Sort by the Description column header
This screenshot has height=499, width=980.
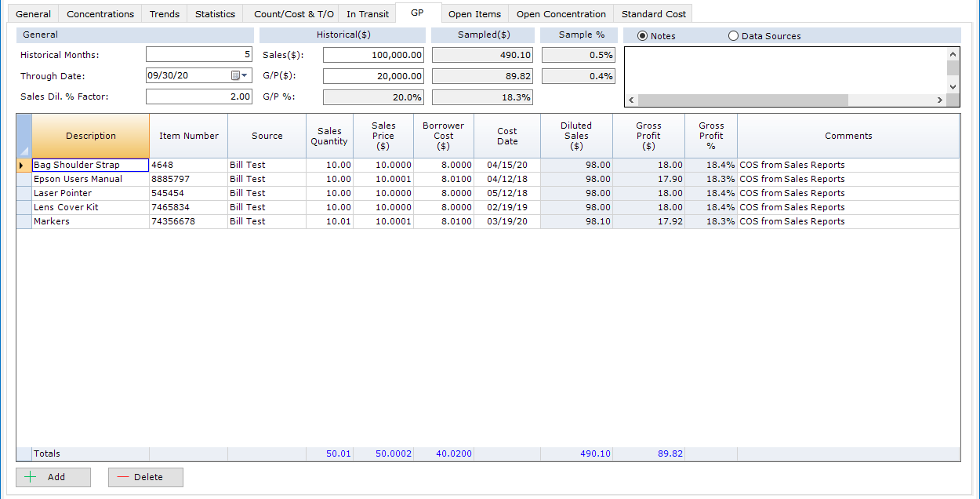click(x=90, y=135)
